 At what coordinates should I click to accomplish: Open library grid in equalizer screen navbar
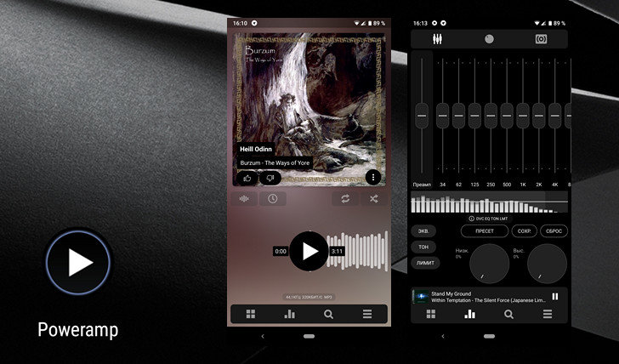point(431,314)
